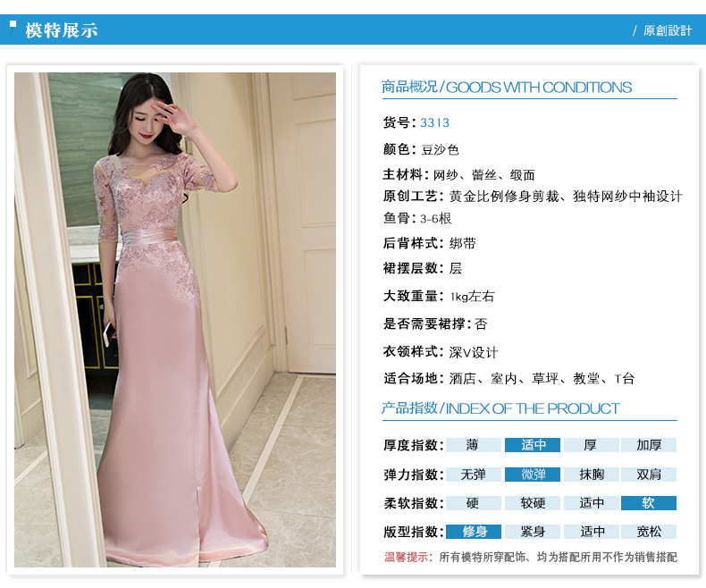The height and width of the screenshot is (588, 706).
Task: Select highlighted 软 softness option
Action: point(649,503)
